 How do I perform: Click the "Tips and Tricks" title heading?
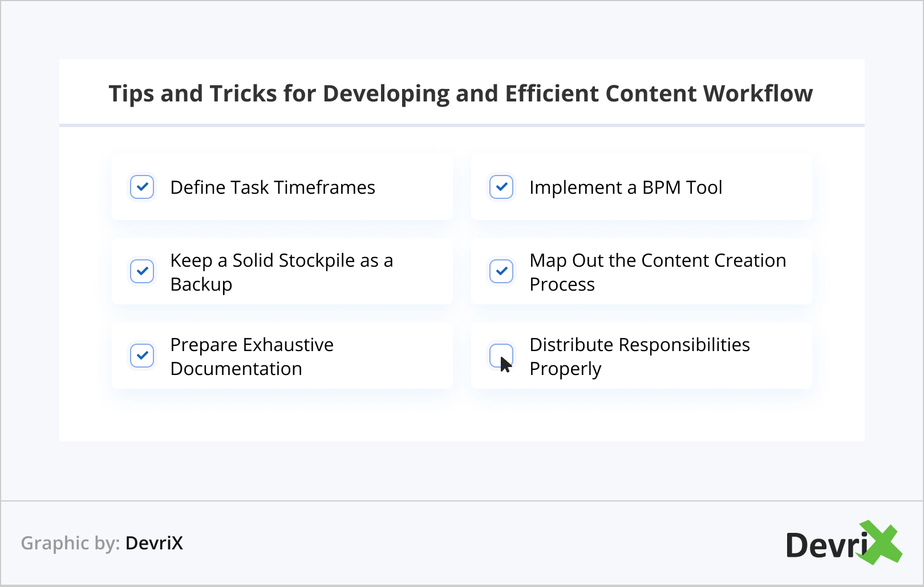pyautogui.click(x=461, y=93)
